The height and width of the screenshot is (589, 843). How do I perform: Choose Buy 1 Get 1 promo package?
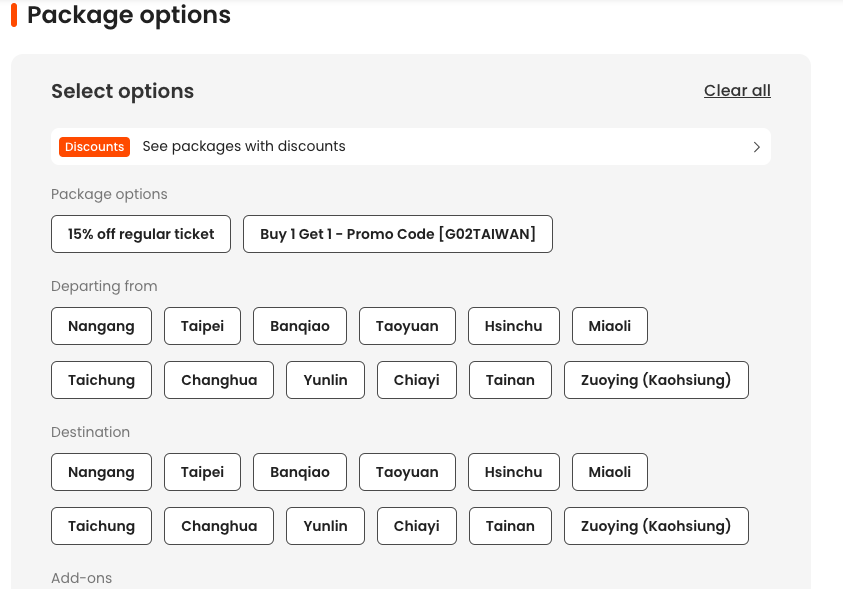click(398, 234)
